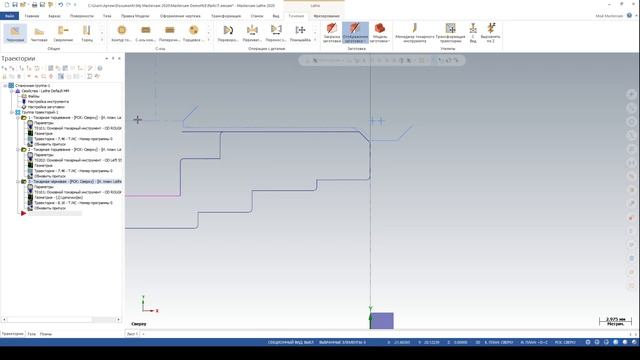Select the Файлы tree item
The image size is (640, 360).
point(33,96)
